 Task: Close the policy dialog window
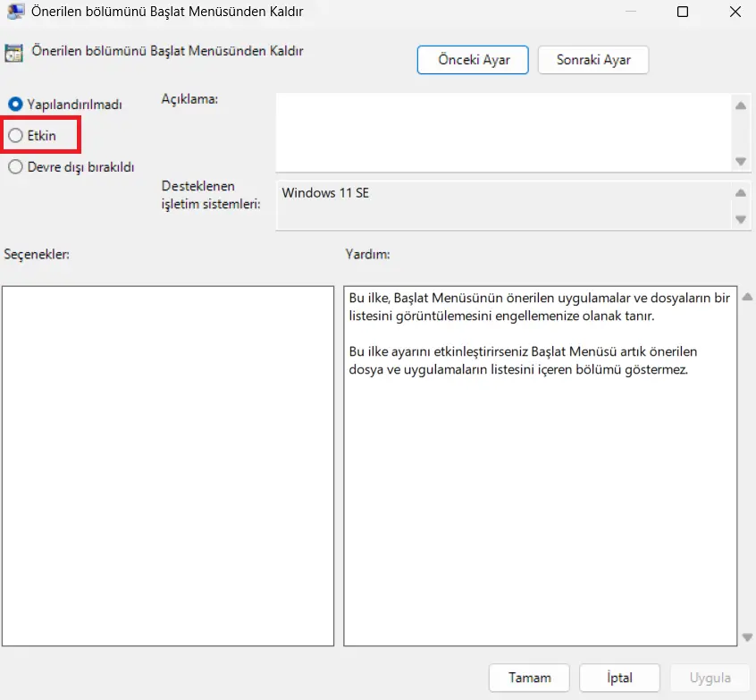735,12
